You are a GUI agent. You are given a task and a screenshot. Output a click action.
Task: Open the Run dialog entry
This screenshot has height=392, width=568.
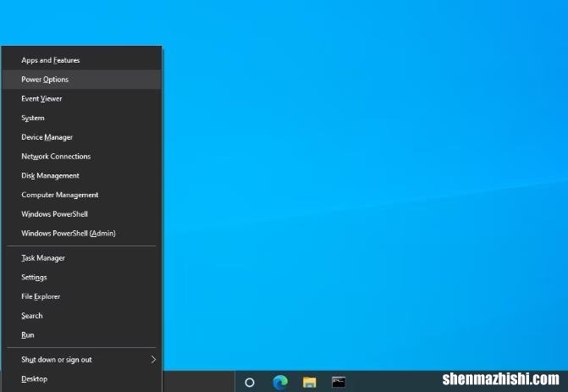82,334
